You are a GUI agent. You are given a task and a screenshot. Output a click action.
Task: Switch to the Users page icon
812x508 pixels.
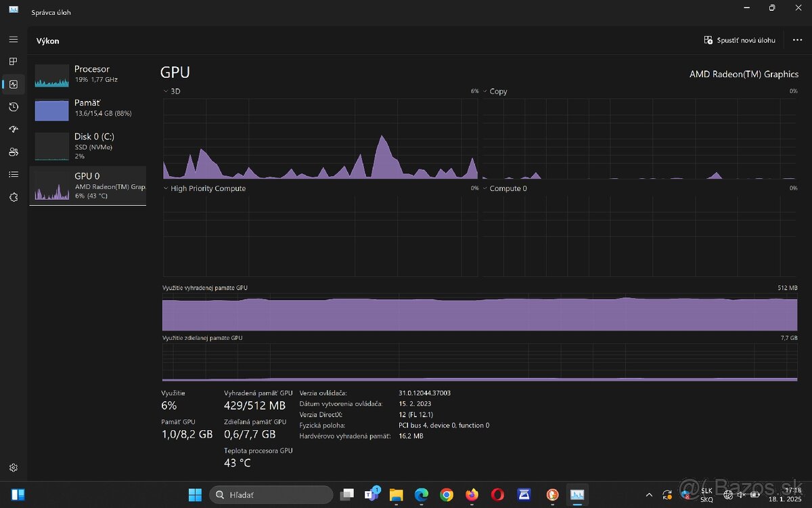pos(14,152)
